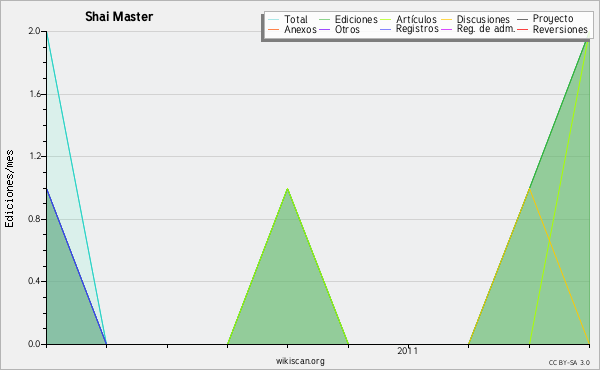Click the 'Anexos' legend entry
The image size is (600, 370).
coord(300,29)
